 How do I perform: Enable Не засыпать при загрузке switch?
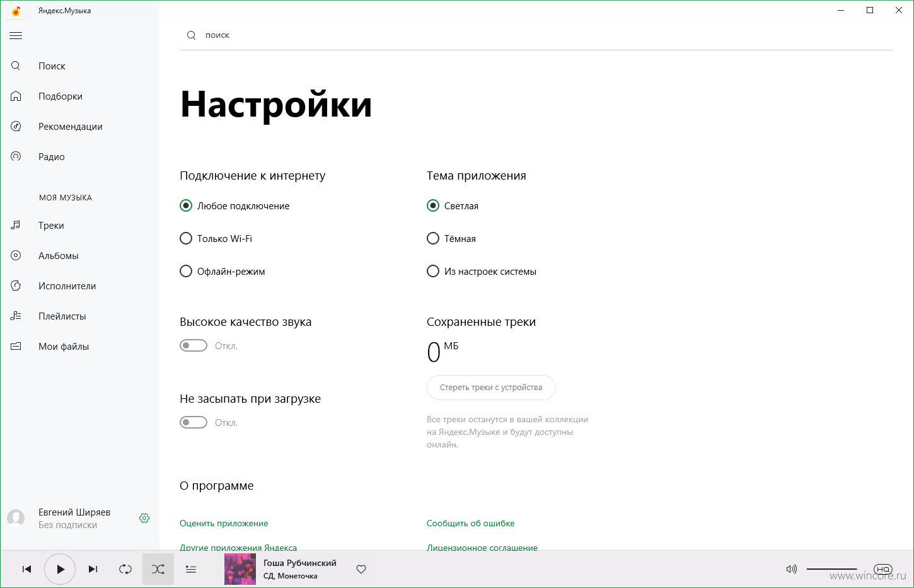click(194, 422)
